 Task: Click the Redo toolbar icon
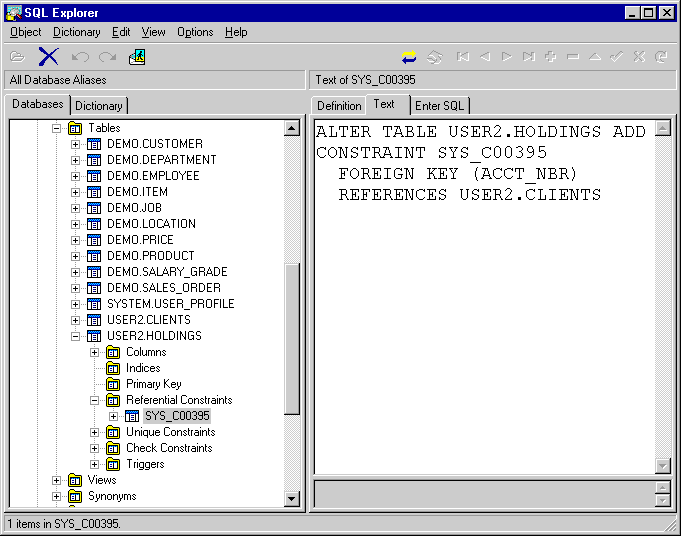coord(107,57)
